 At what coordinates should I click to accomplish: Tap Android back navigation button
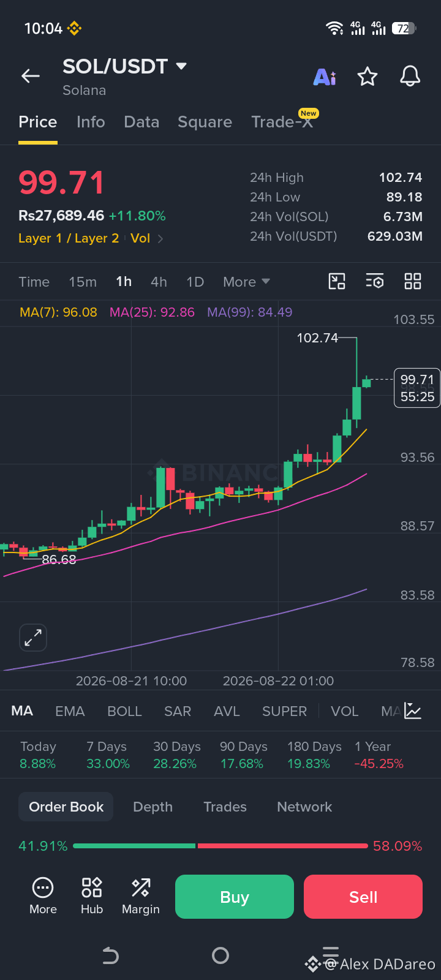[x=110, y=956]
